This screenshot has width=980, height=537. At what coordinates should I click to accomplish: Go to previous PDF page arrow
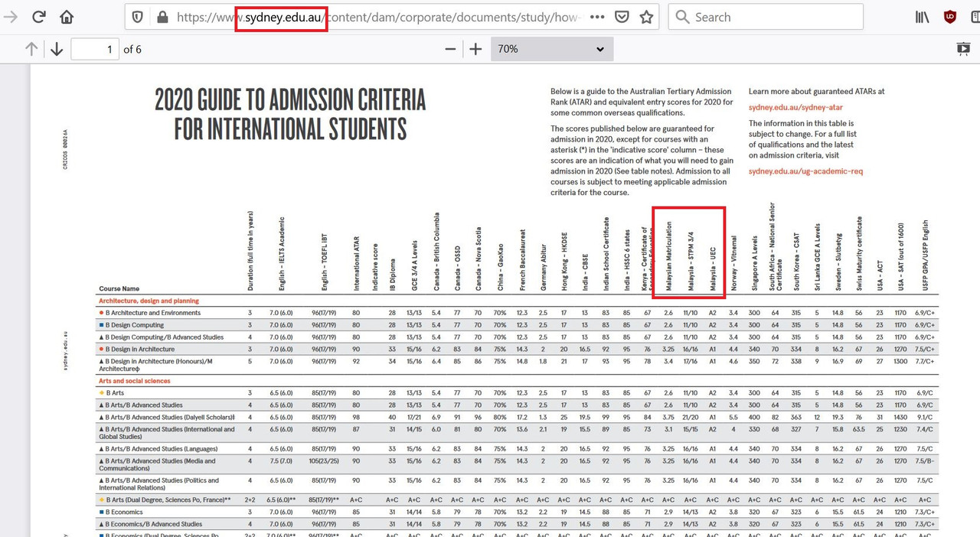31,49
